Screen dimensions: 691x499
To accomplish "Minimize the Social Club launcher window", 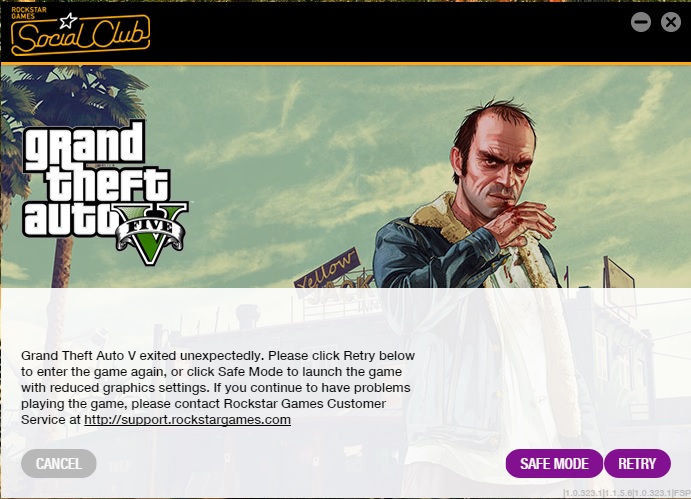I will coord(640,22).
